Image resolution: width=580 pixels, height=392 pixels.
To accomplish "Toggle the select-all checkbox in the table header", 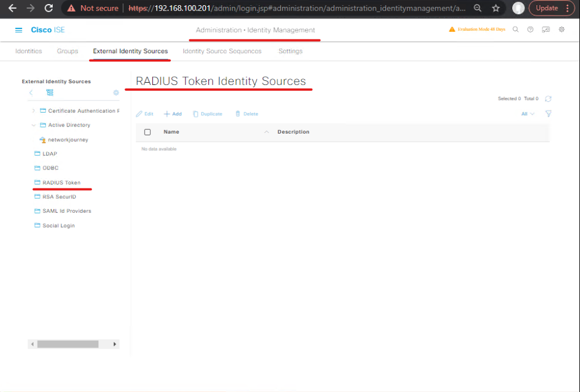I will coord(147,132).
